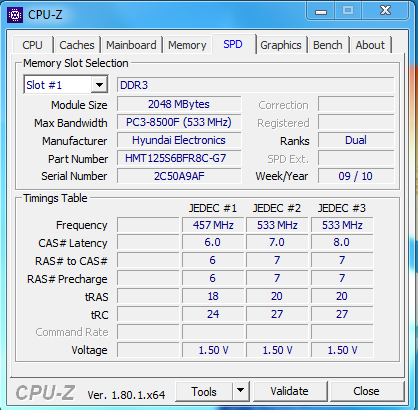Click the DDR3 memory type field

tap(255, 85)
